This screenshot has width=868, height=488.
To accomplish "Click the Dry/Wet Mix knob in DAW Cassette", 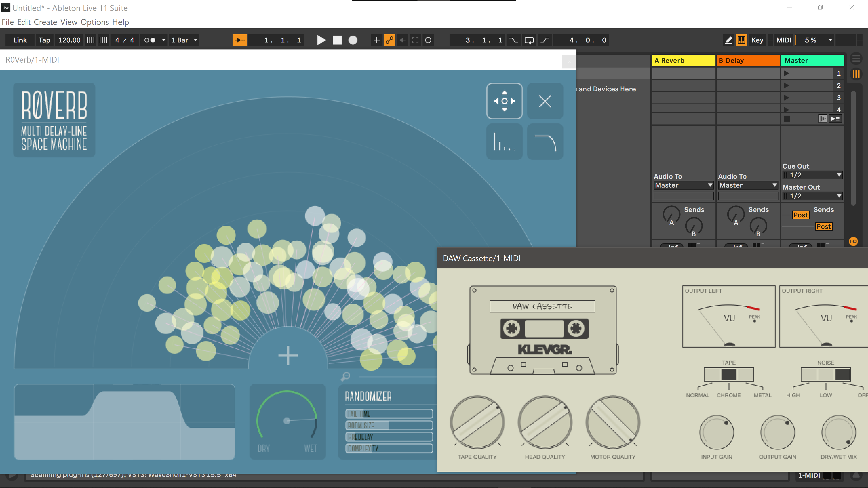I will tap(839, 433).
